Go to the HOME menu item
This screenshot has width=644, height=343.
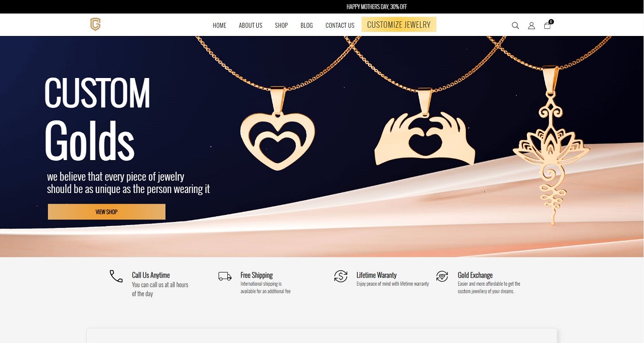coord(219,25)
